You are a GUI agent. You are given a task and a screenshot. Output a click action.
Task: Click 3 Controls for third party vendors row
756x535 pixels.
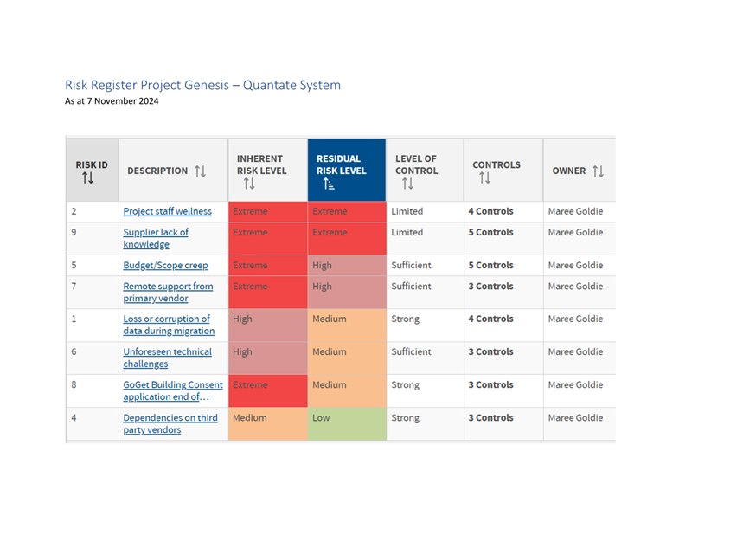coord(490,418)
